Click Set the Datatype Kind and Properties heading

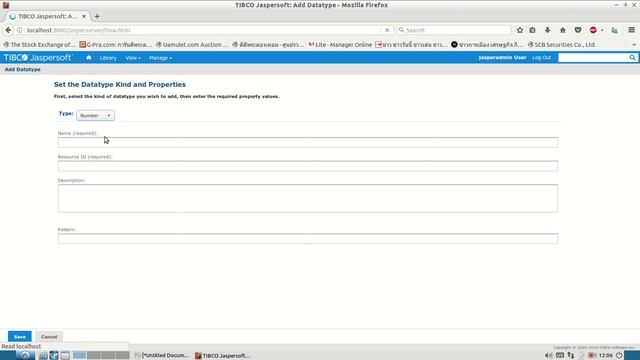coord(120,84)
